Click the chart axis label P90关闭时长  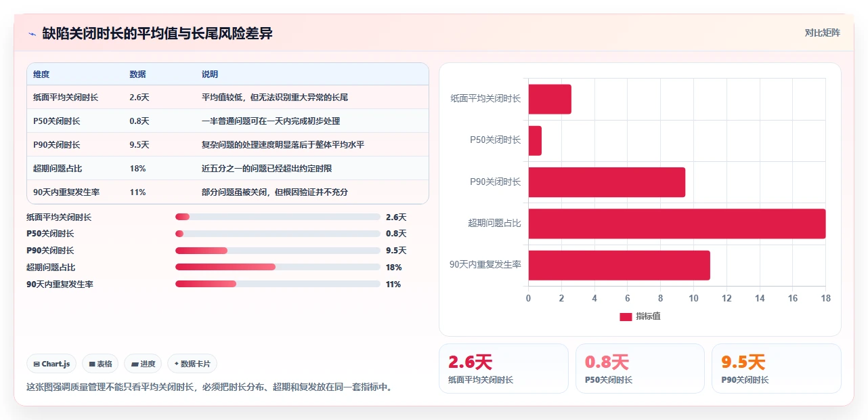tap(496, 182)
